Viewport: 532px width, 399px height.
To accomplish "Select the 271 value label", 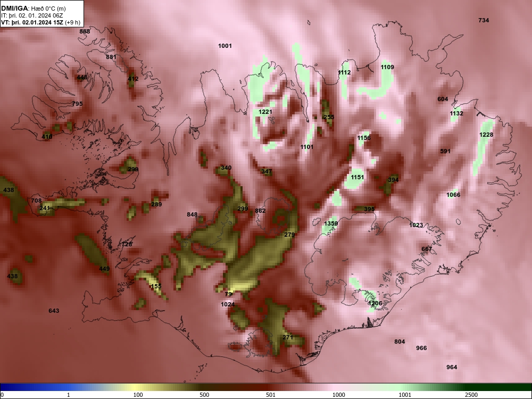I will pyautogui.click(x=288, y=337).
